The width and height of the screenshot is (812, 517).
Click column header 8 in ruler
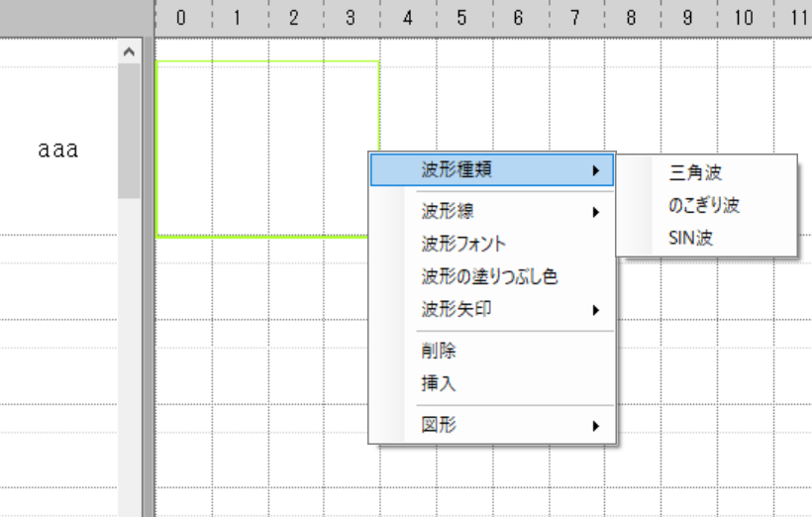click(x=632, y=17)
